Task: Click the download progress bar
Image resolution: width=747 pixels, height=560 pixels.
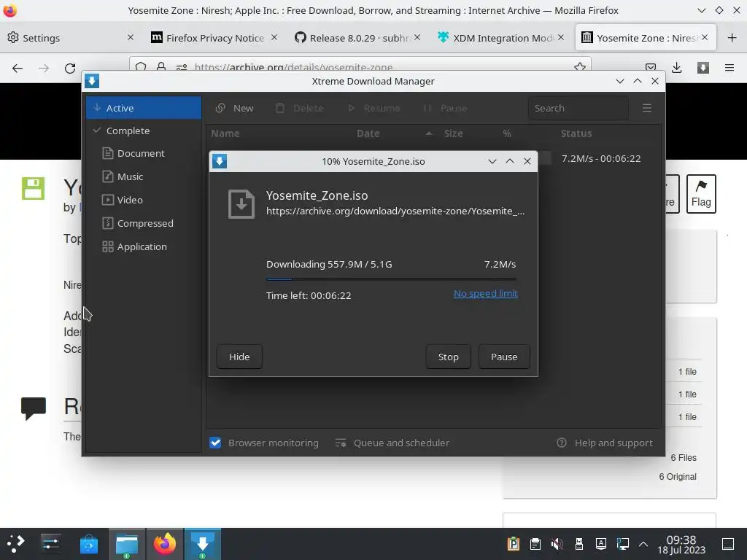Action: pos(391,279)
